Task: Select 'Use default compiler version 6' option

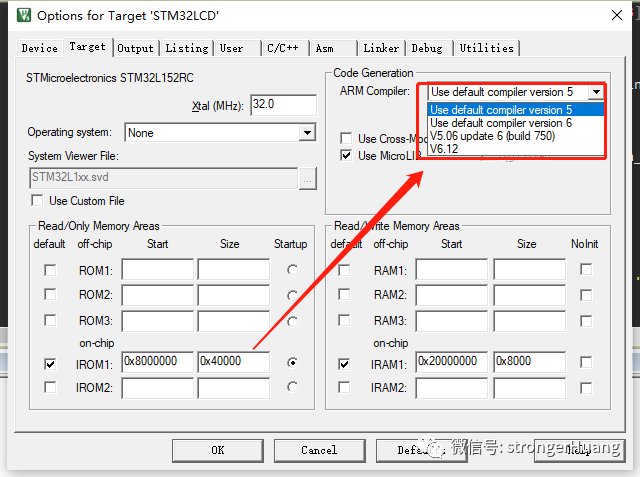Action: (x=516, y=123)
